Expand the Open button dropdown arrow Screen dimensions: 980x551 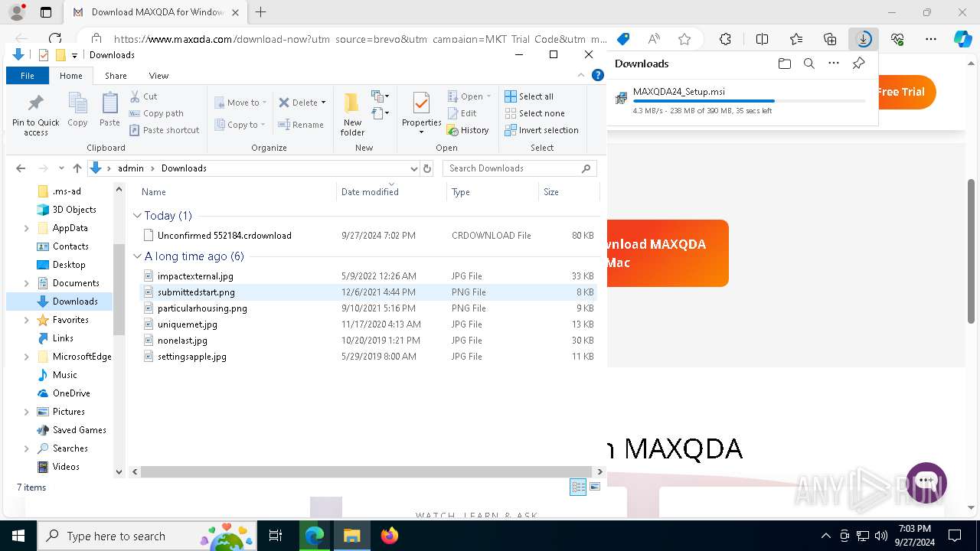pyautogui.click(x=488, y=96)
